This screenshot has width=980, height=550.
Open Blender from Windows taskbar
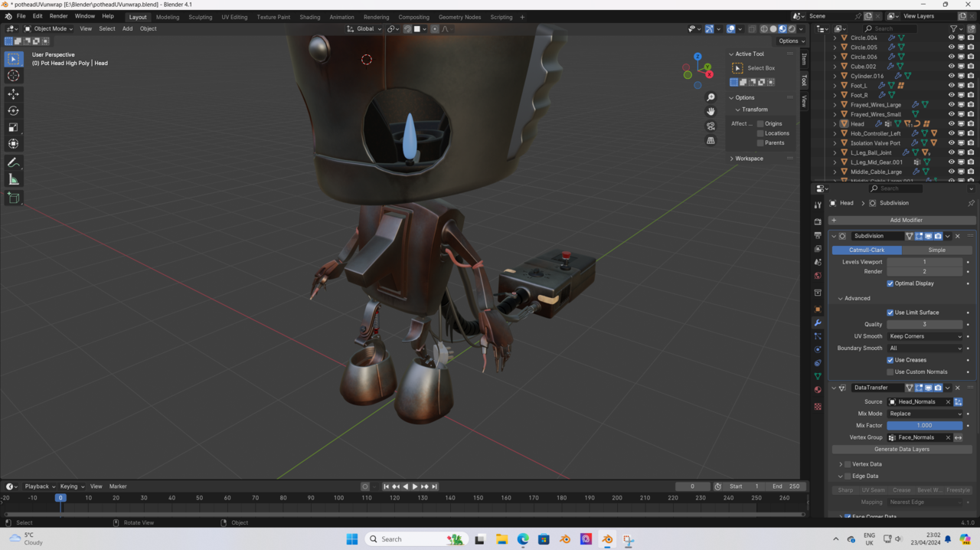point(606,539)
